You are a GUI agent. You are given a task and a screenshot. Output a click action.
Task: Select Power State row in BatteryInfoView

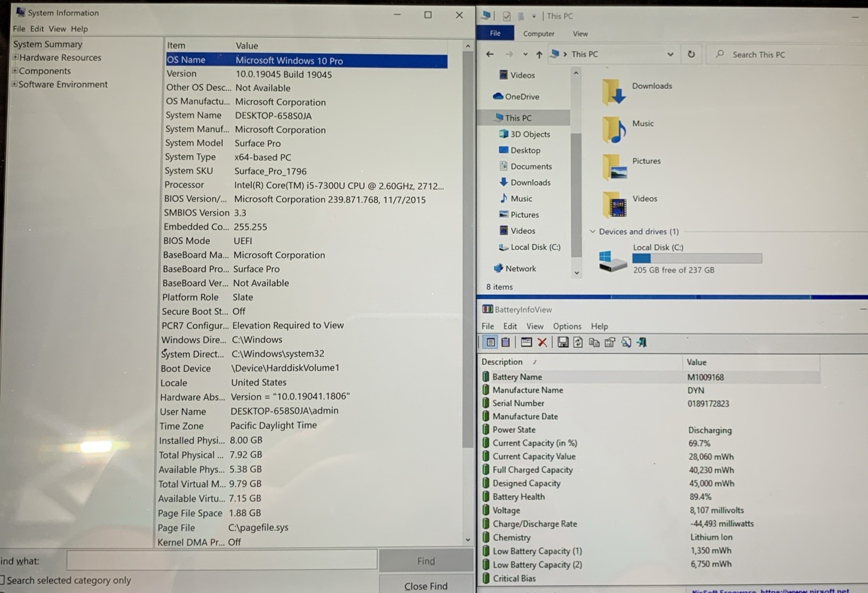[651, 430]
